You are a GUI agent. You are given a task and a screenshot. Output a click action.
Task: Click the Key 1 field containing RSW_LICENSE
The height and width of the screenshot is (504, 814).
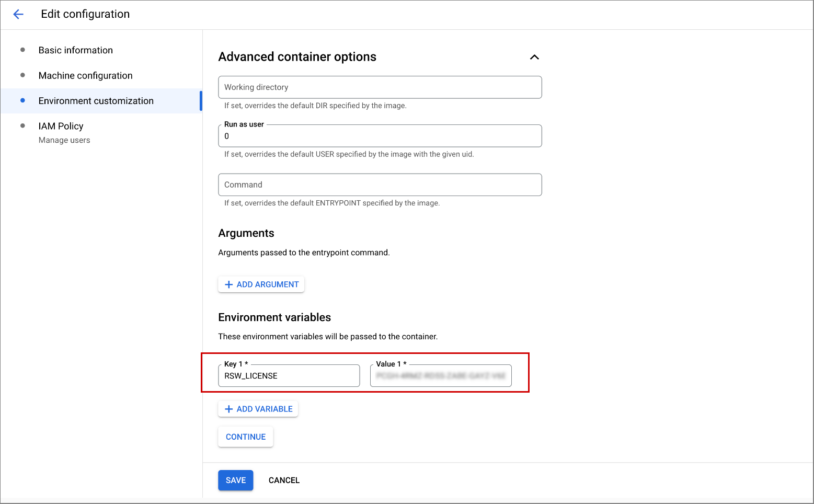(x=289, y=376)
